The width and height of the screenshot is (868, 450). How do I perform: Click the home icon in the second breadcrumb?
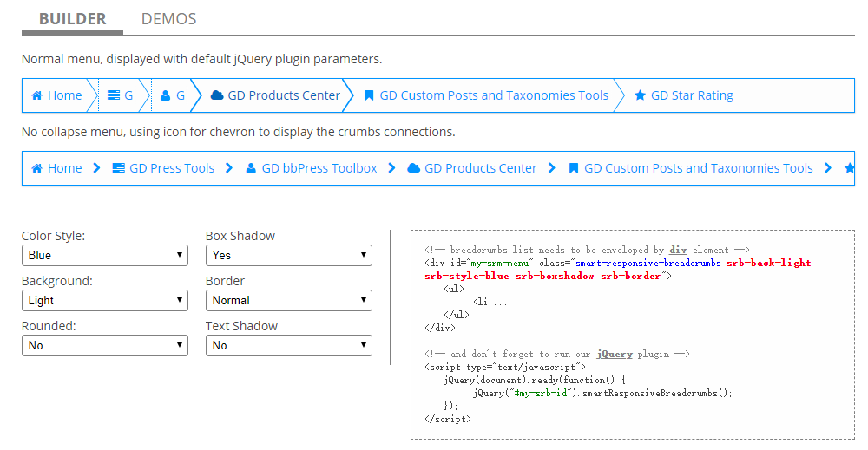[x=36, y=168]
